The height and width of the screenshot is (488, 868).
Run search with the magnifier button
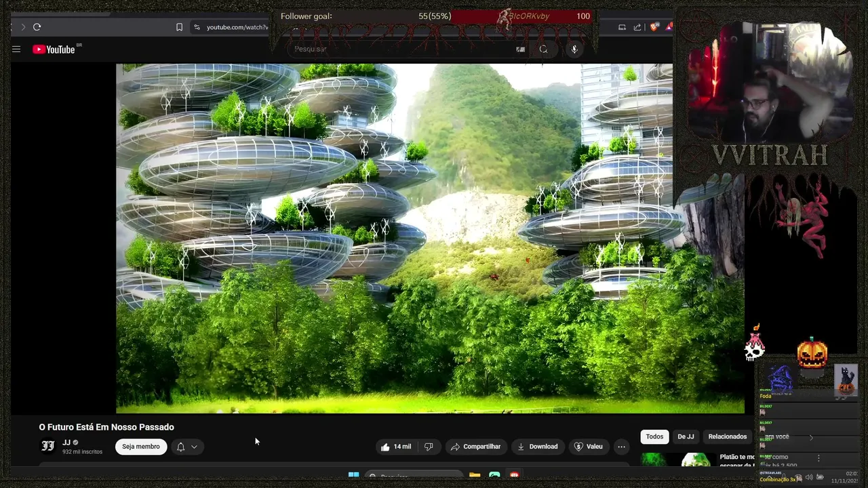pos(543,49)
